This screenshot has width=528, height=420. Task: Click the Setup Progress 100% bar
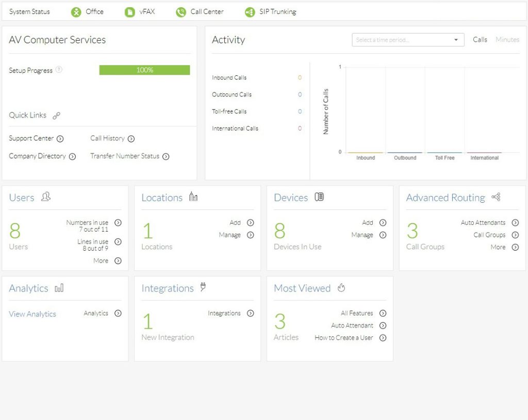click(x=144, y=70)
